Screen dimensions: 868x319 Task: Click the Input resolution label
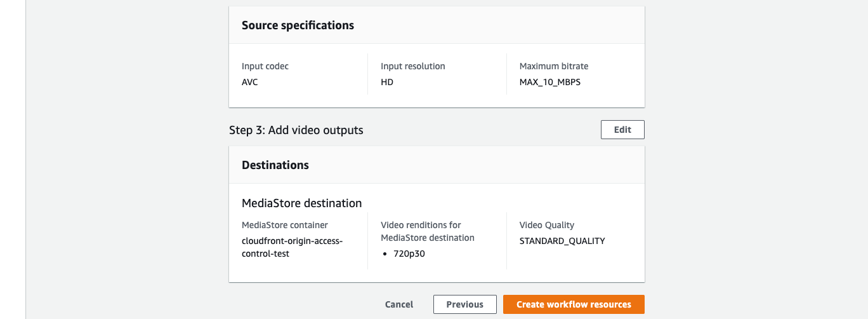point(413,66)
